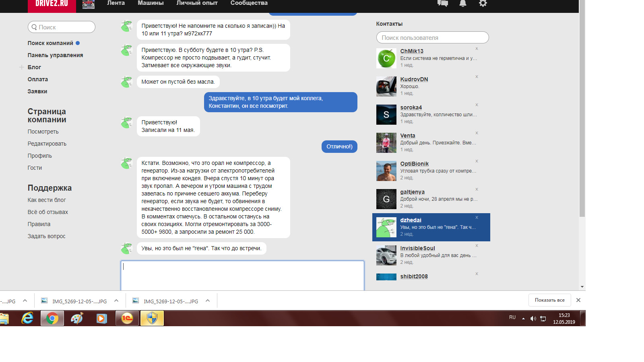Screen dimensions: 644x362
Task: Select KudrovDN conversation avatar thumbnail
Action: pyautogui.click(x=386, y=86)
